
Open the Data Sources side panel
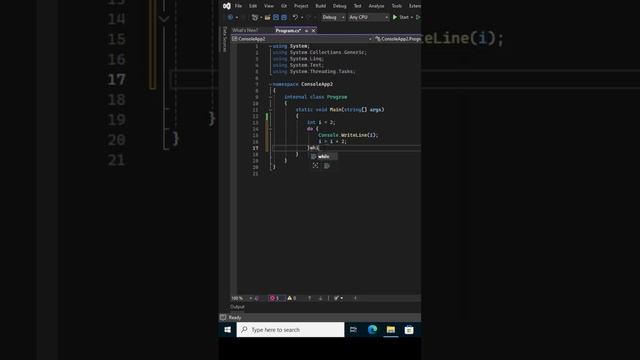pyautogui.click(x=224, y=39)
